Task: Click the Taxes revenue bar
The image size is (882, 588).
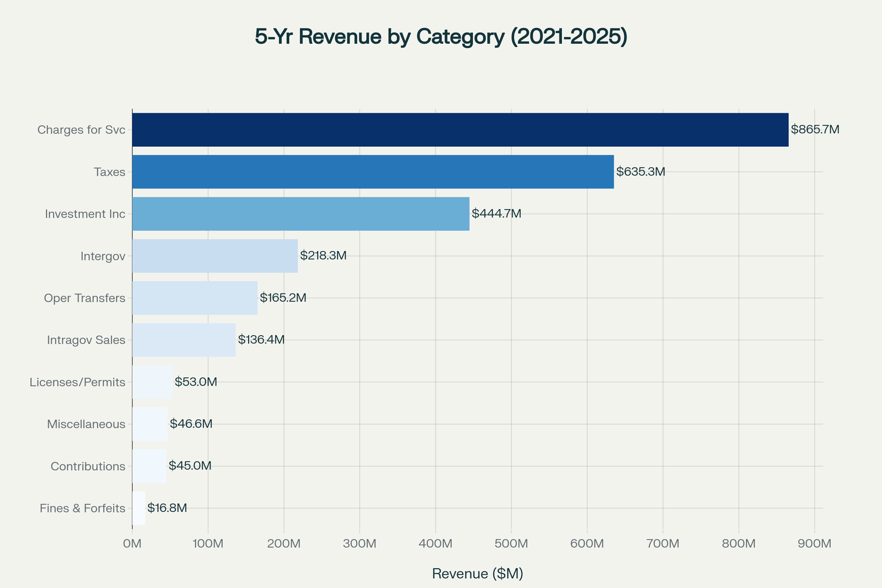Action: point(373,172)
